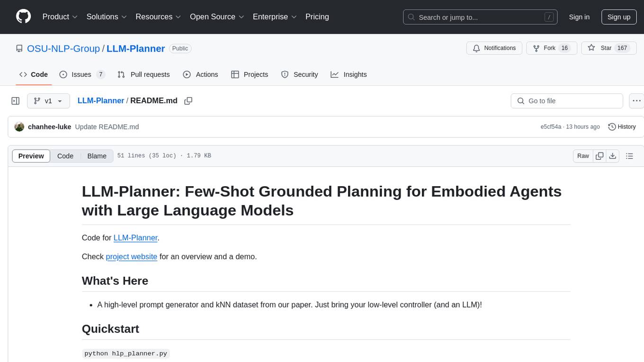Open the project website link
644x362 pixels.
point(132,256)
